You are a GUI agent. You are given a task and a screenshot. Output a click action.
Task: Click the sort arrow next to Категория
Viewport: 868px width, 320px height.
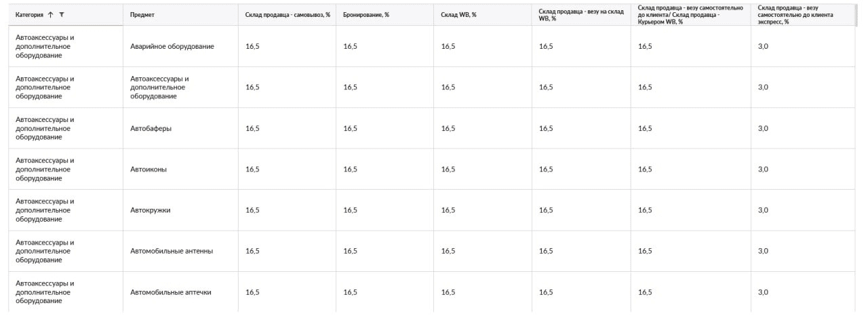click(x=51, y=15)
